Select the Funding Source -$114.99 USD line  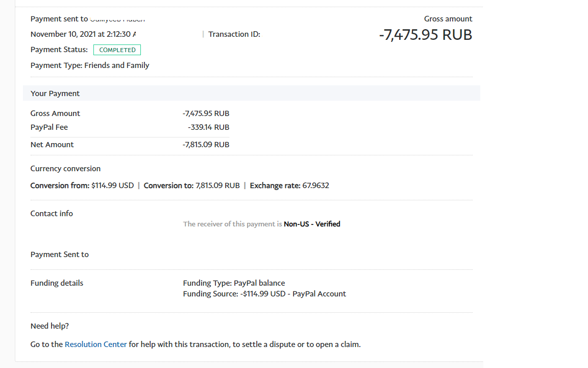click(x=264, y=294)
